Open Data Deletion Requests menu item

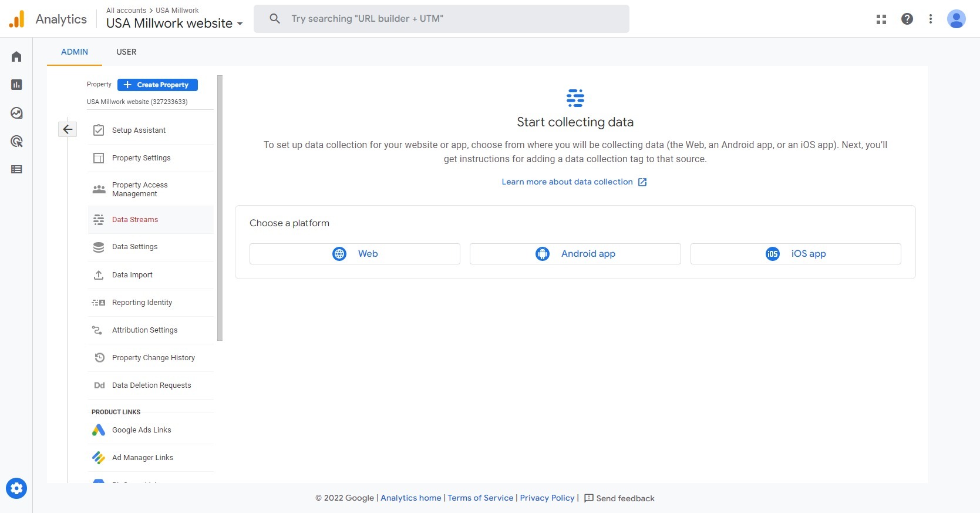[x=151, y=385]
